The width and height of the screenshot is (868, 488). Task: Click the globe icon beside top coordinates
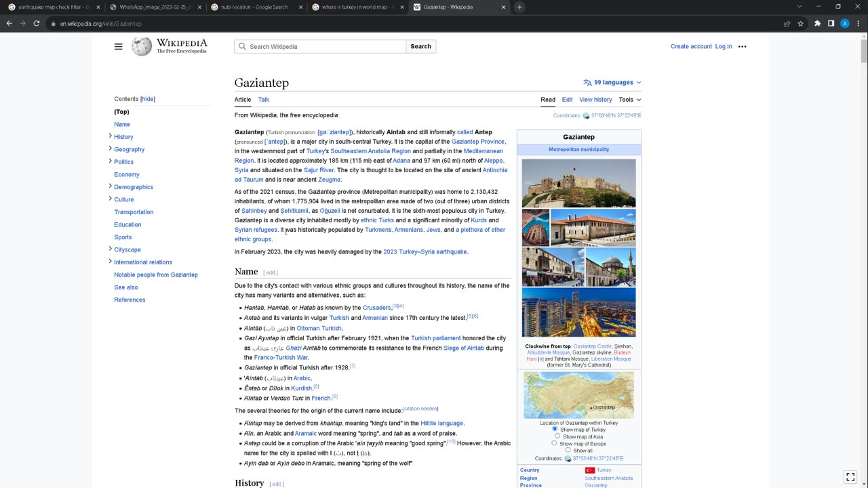(586, 116)
